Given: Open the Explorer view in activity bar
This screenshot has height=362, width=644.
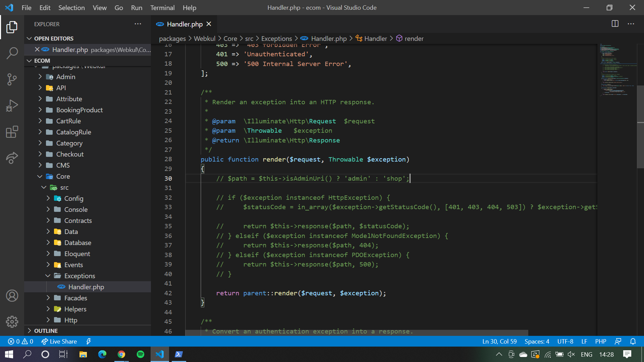Looking at the screenshot, I should coord(12,27).
